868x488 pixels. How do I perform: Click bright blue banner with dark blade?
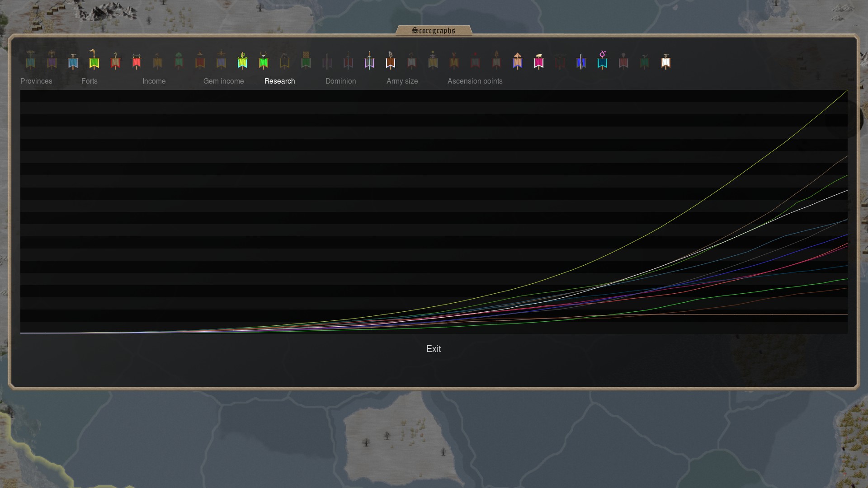581,61
